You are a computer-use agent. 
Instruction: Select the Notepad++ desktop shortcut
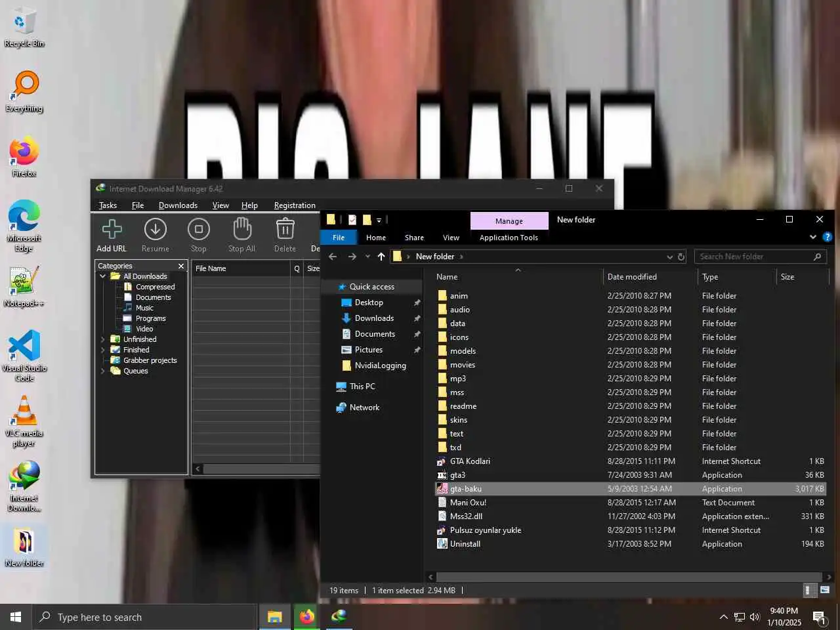(x=24, y=287)
